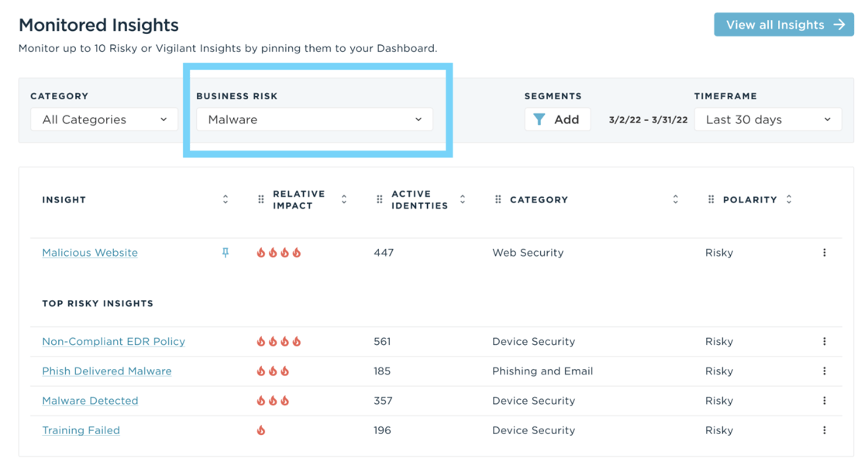Click the 357 active identities value
The width and height of the screenshot is (868, 469).
coord(383,401)
